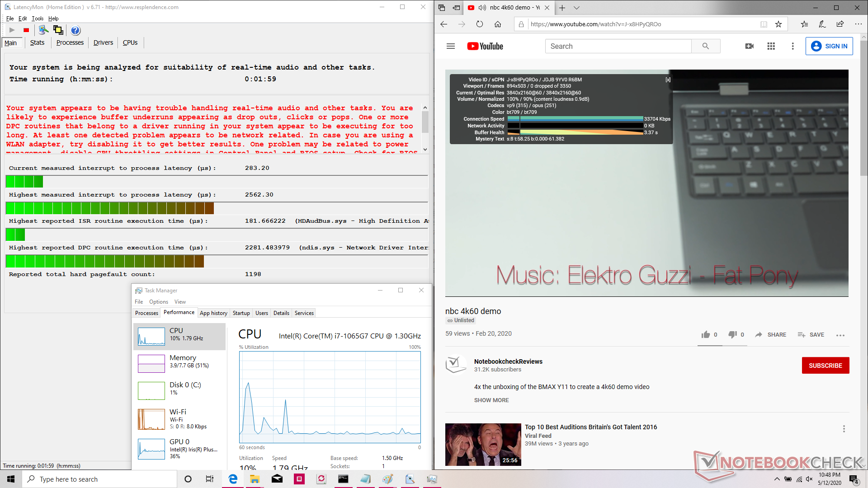Viewport: 868px width, 488px height.
Task: Switch to LatencyMon Stats tab
Action: pos(38,42)
